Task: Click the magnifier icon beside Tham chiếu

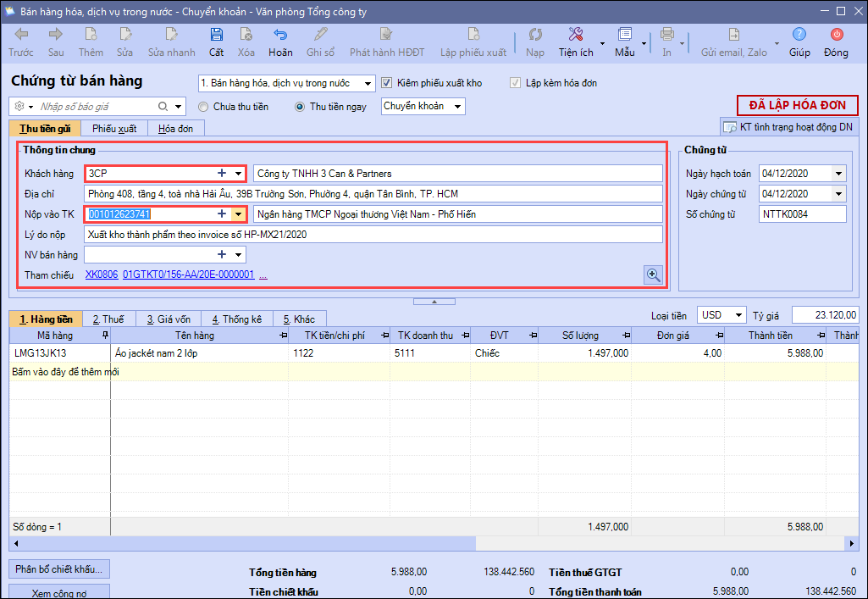Action: (652, 275)
